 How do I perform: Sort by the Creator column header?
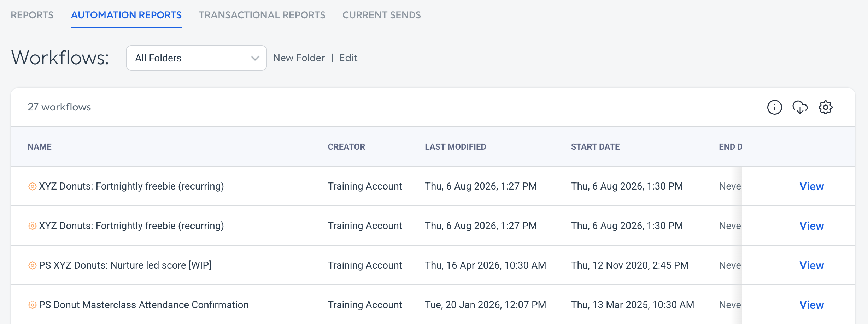pyautogui.click(x=346, y=147)
